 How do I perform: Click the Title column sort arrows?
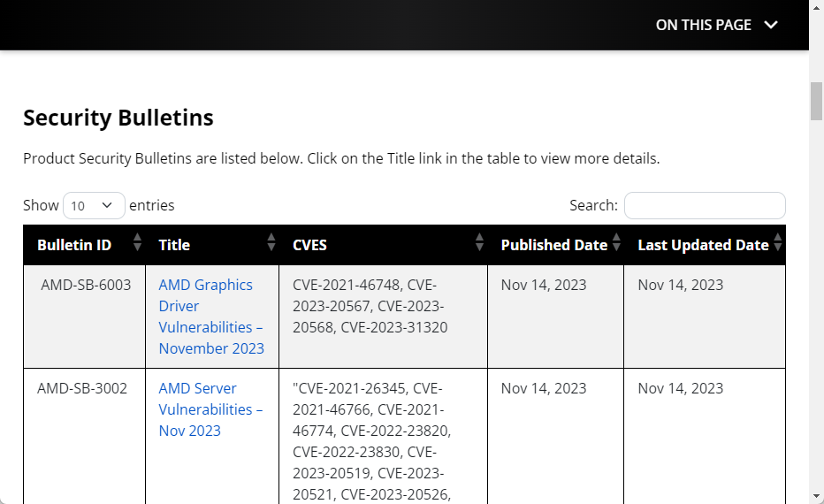[x=271, y=243]
